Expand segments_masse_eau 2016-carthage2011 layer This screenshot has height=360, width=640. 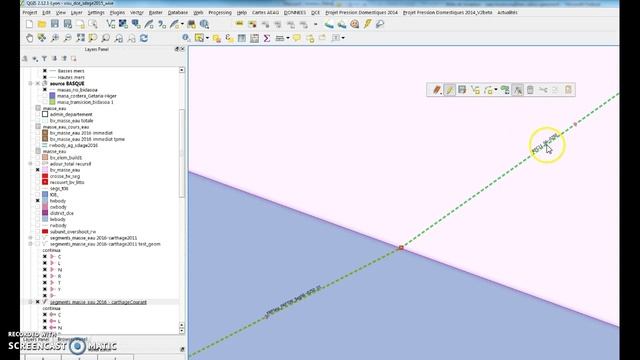30,238
